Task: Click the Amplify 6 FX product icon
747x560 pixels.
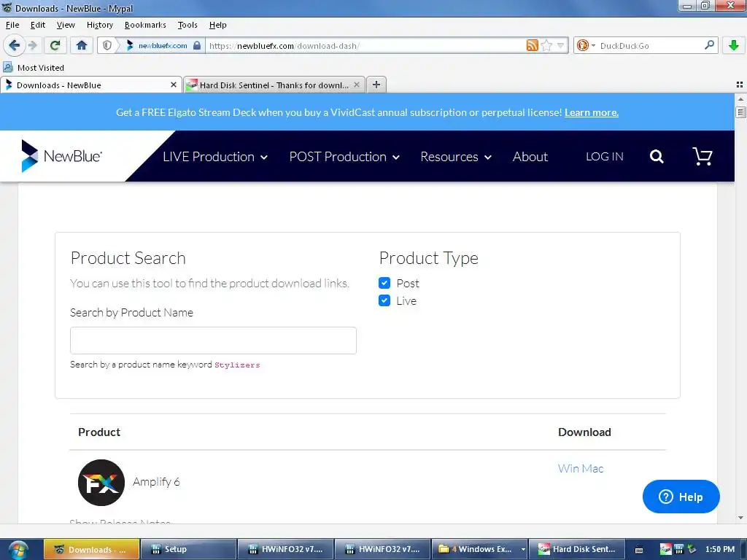Action: [x=101, y=483]
